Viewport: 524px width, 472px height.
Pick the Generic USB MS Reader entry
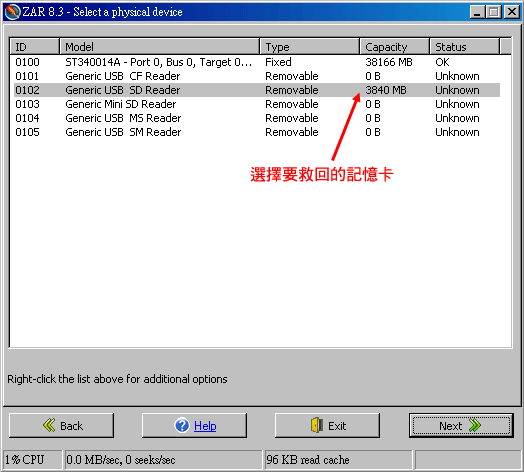257,118
